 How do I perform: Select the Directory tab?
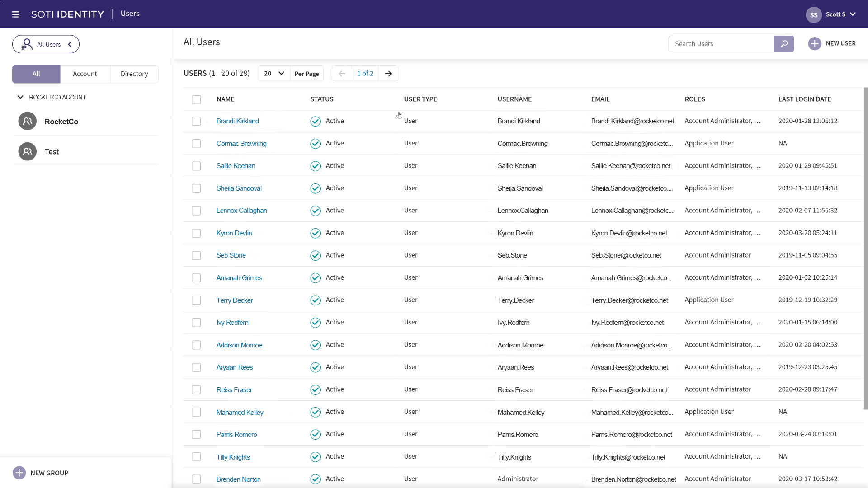(x=134, y=73)
